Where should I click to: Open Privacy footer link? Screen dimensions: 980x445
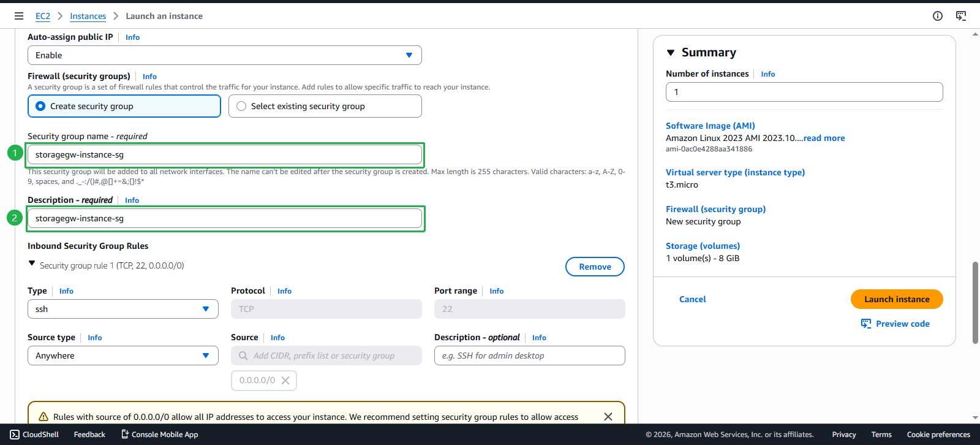click(844, 435)
